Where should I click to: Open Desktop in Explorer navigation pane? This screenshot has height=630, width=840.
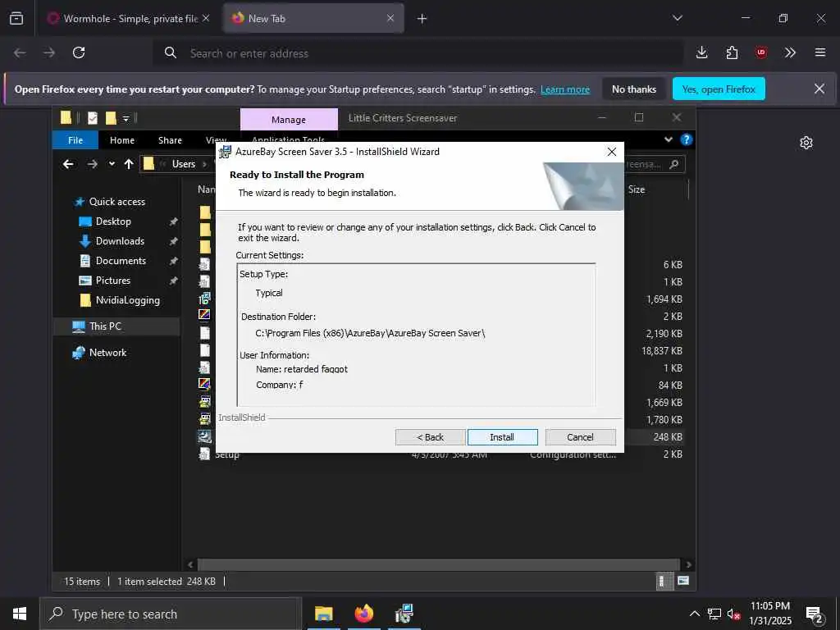pyautogui.click(x=113, y=221)
